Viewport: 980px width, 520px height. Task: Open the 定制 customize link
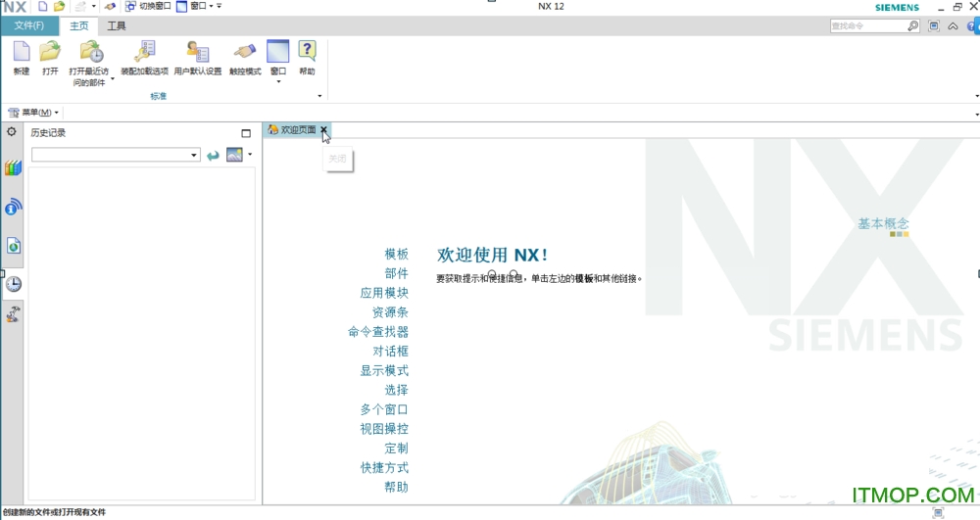tap(396, 448)
